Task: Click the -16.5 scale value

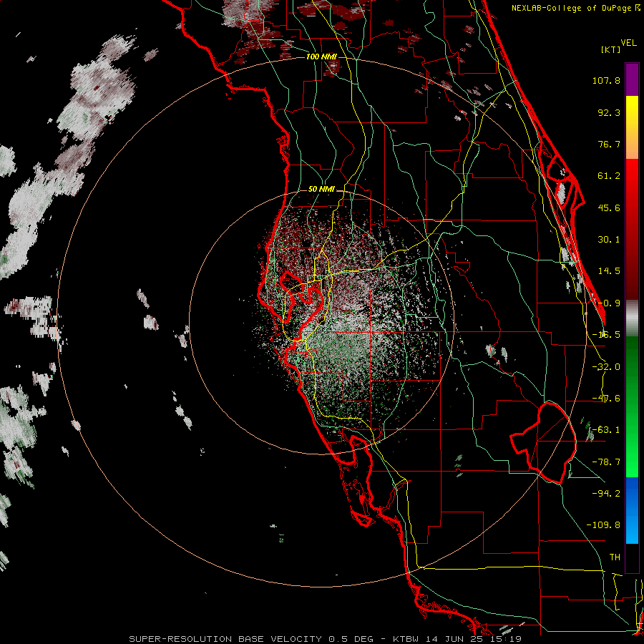Action: [x=606, y=335]
